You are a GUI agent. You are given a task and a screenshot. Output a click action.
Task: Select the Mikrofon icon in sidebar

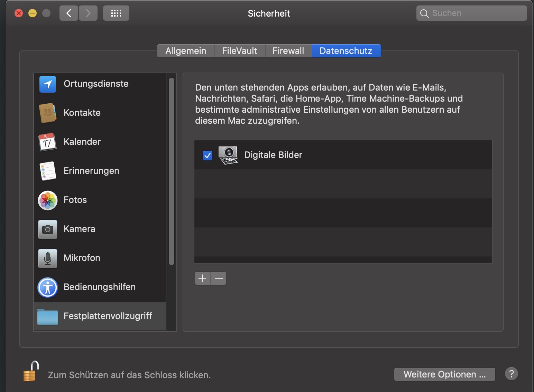[x=48, y=258]
